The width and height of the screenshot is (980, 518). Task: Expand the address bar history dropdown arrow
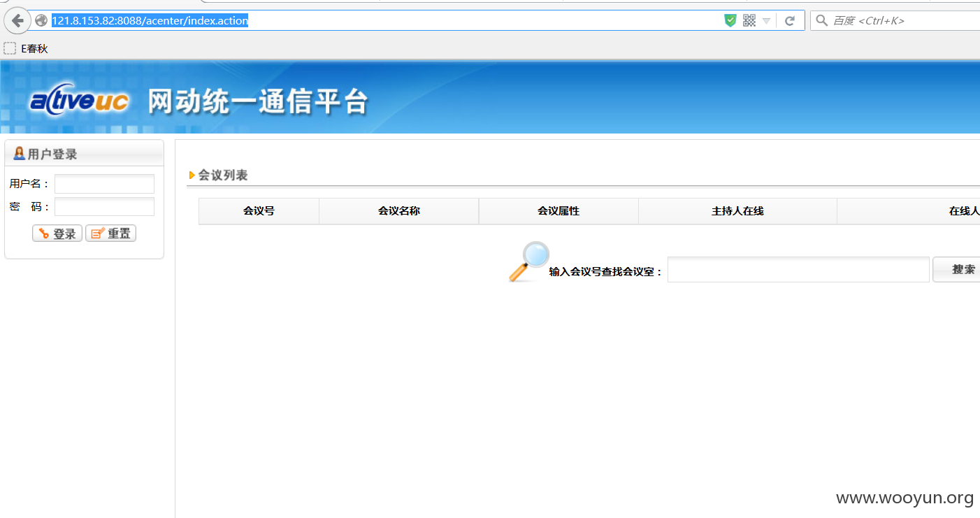point(766,21)
